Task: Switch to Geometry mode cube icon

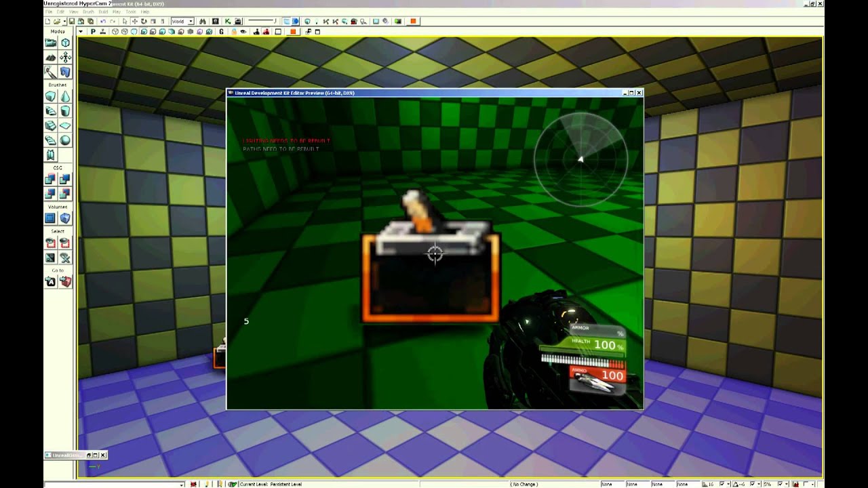Action: (x=65, y=43)
